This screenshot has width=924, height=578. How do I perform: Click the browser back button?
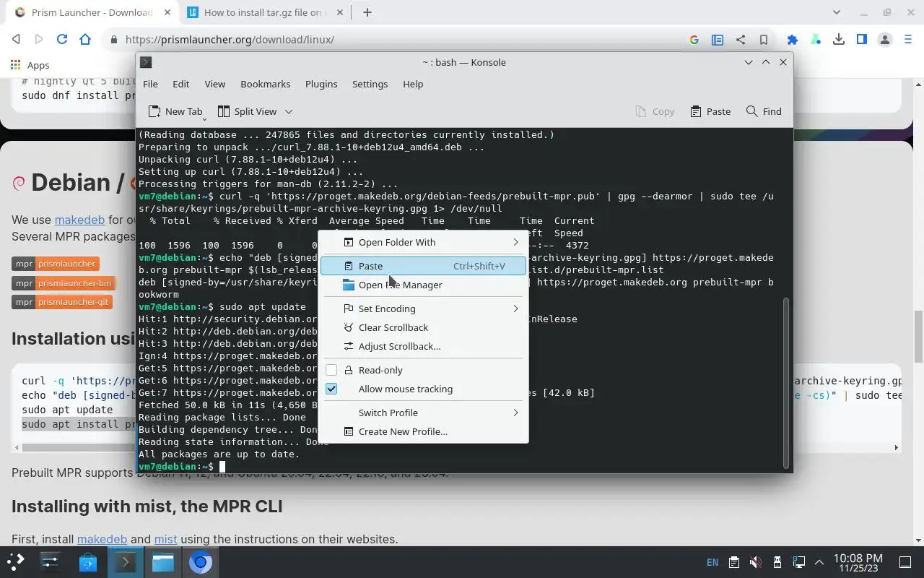pos(16,40)
